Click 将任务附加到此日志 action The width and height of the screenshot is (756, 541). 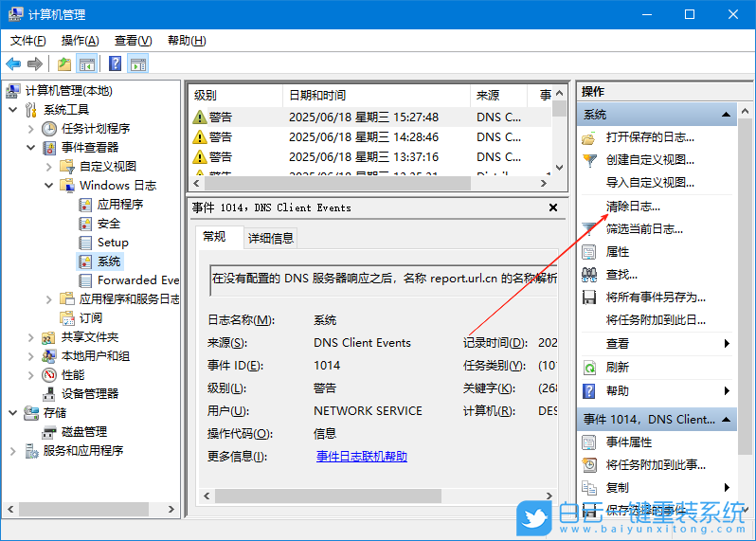pos(656,320)
